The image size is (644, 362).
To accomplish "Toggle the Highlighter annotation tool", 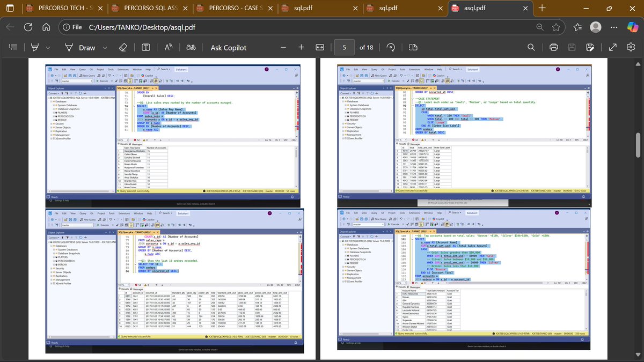I will click(35, 47).
